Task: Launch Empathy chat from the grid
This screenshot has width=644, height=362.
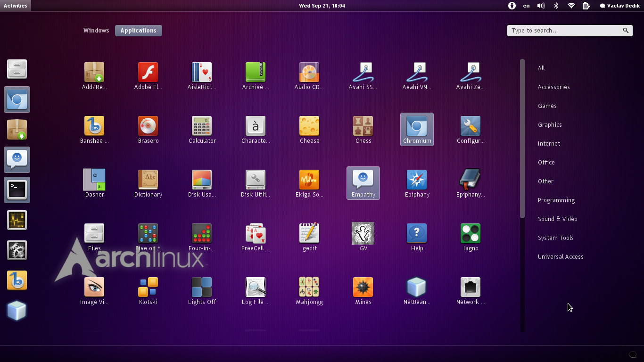Action: [363, 183]
